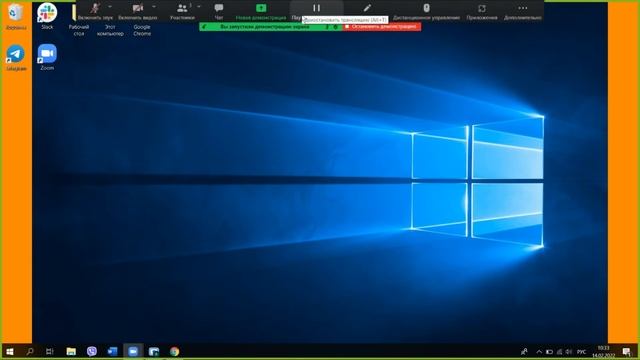Select the Telegram desktop shortcut
This screenshot has height=360, width=640.
tap(16, 58)
